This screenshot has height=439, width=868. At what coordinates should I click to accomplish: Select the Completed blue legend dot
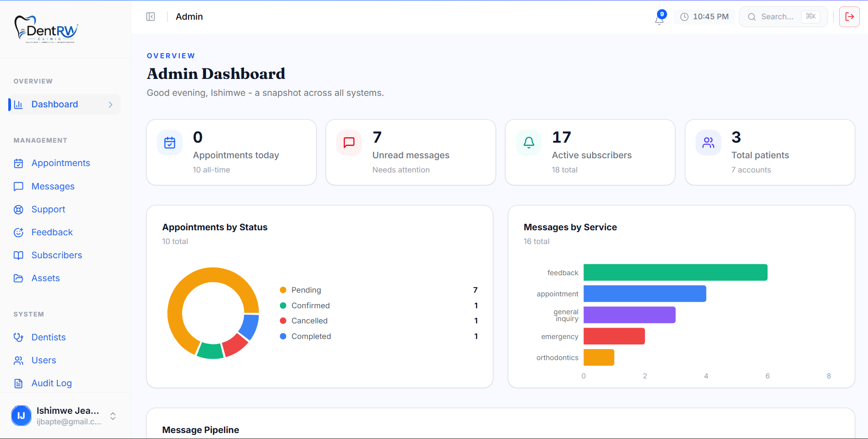click(283, 336)
